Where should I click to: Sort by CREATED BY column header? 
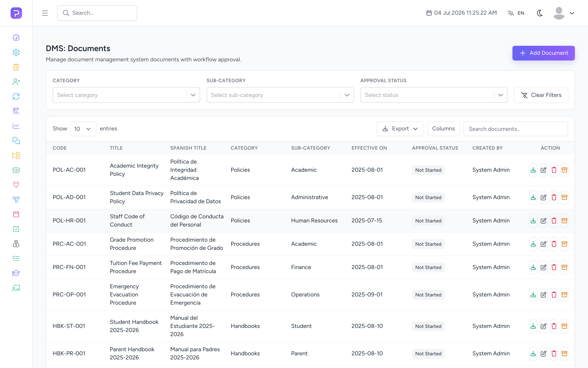[487, 148]
